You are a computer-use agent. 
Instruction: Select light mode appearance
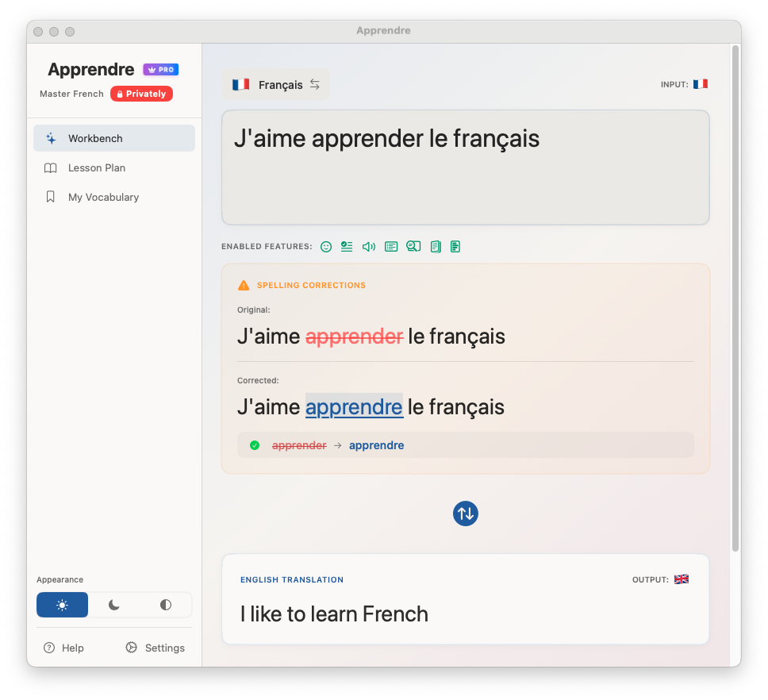pos(62,604)
